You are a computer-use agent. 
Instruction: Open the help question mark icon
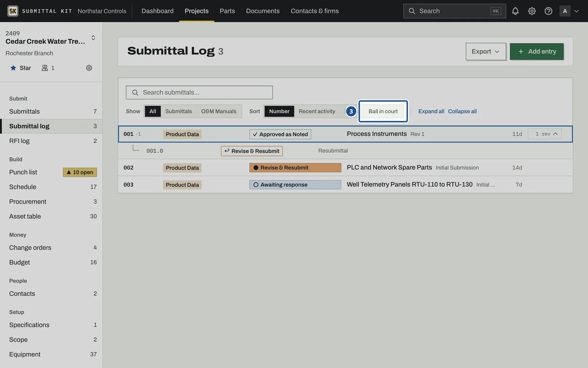click(x=548, y=11)
